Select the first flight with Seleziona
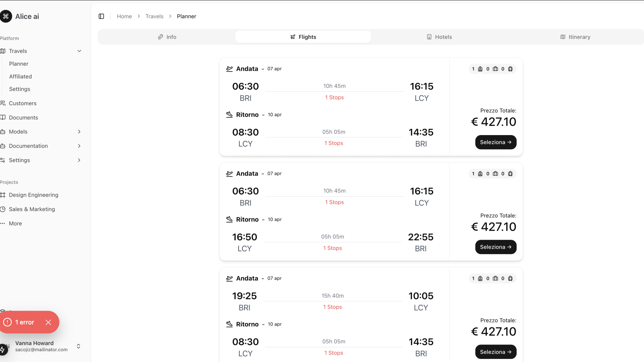Viewport: 644px width, 362px height. tap(495, 142)
